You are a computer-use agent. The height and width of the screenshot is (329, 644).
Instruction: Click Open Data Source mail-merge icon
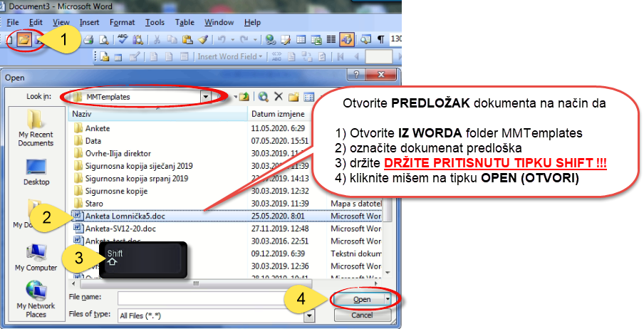[x=119, y=57]
